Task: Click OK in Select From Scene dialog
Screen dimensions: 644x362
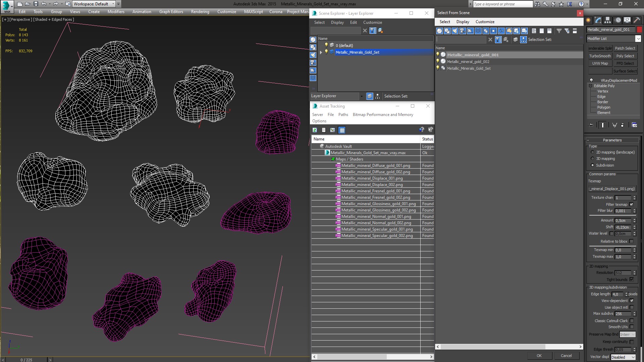Action: point(539,356)
